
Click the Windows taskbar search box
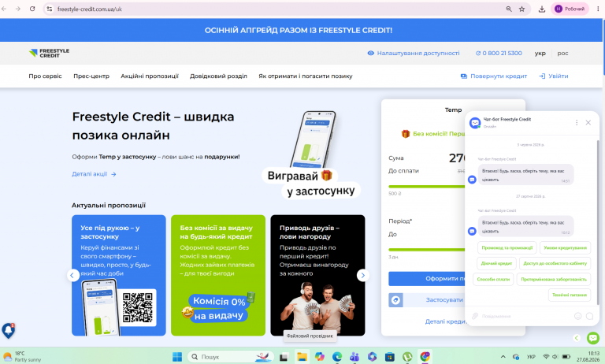231,357
